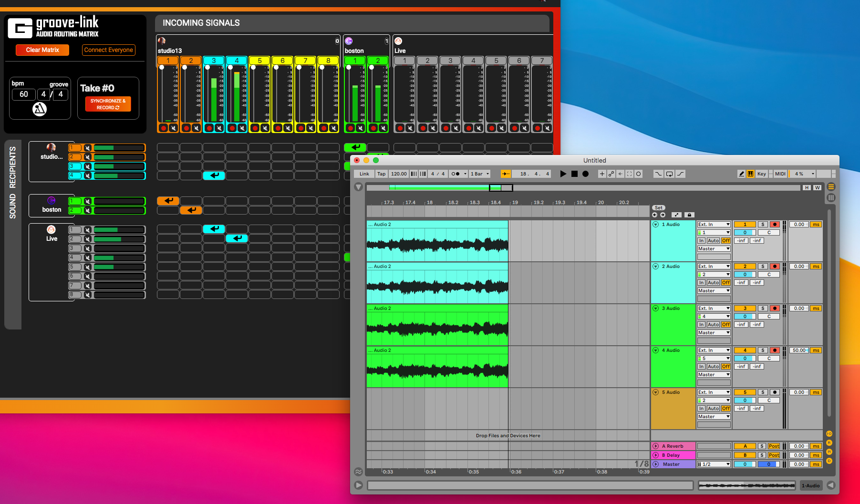
Task: Toggle Post on A Reverb return
Action: coord(774,446)
